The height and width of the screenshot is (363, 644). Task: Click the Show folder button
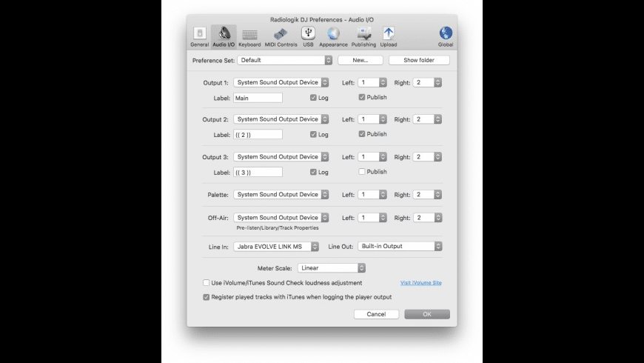pos(419,60)
